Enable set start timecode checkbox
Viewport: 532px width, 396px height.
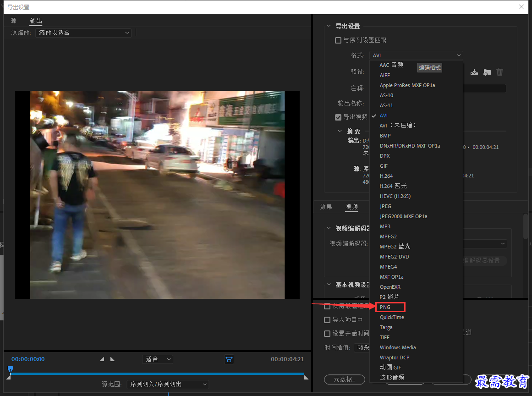pos(327,334)
